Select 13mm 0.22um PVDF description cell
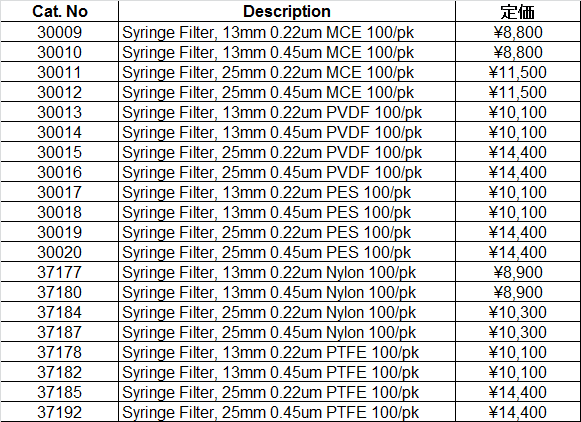581x422 pixels. tap(287, 112)
